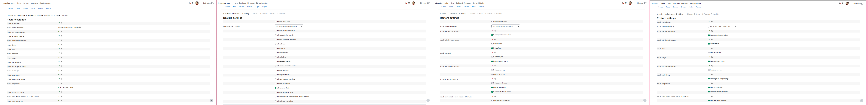Click lock icon beside enrolled users, fourth pane

(x=712, y=22)
